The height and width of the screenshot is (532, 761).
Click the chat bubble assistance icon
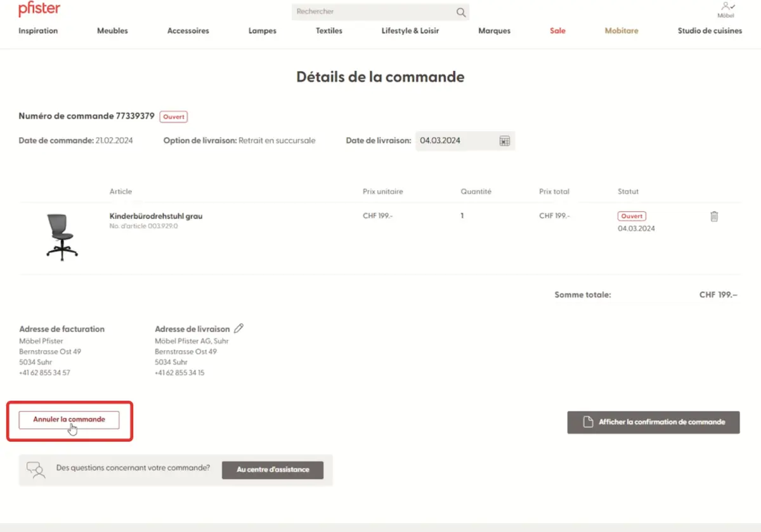(36, 469)
